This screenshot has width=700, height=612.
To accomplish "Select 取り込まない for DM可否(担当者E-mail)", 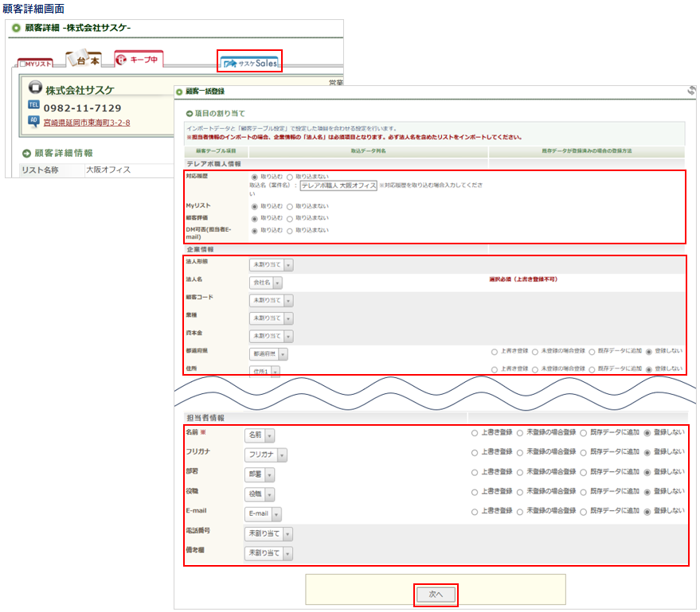I will click(290, 231).
